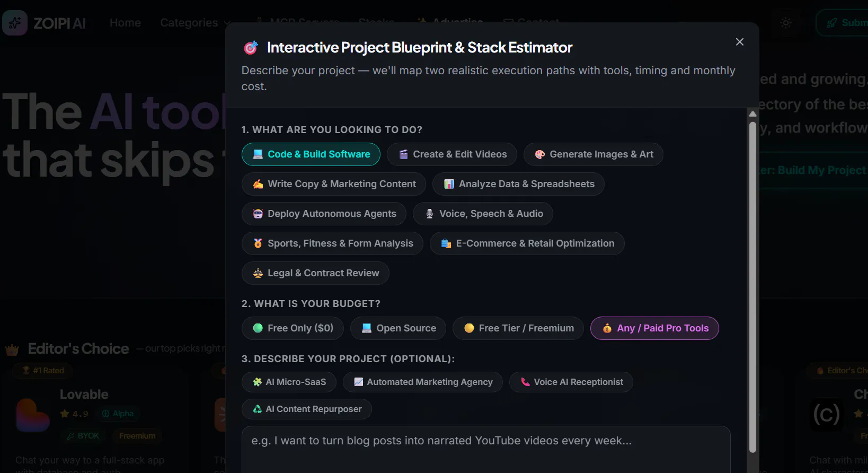Open the Lovable tool card title

click(x=84, y=395)
